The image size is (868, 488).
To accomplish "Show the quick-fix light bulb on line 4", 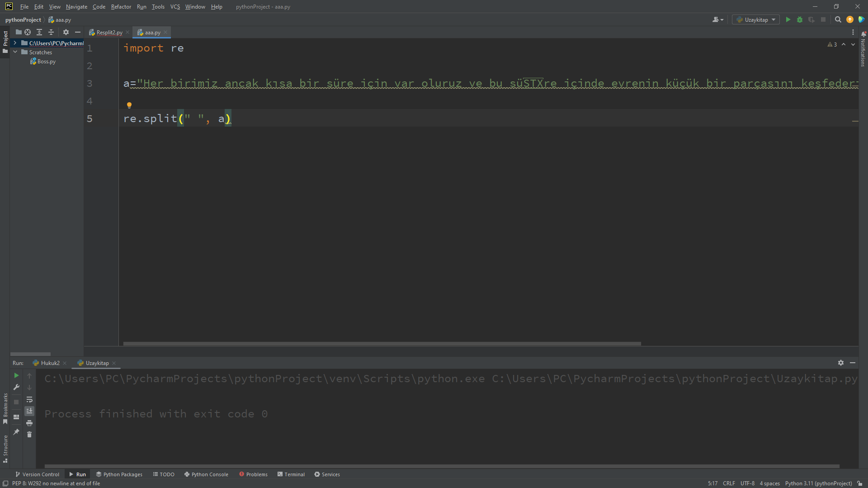I will pos(129,105).
